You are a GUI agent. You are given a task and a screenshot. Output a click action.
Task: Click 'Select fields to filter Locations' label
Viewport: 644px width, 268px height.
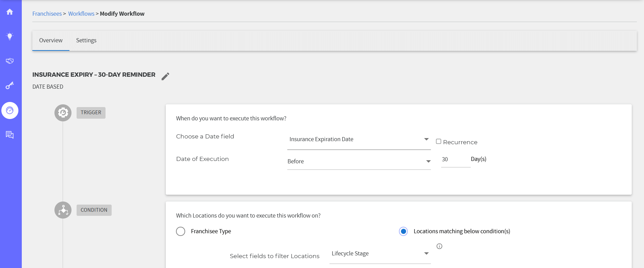coord(275,256)
